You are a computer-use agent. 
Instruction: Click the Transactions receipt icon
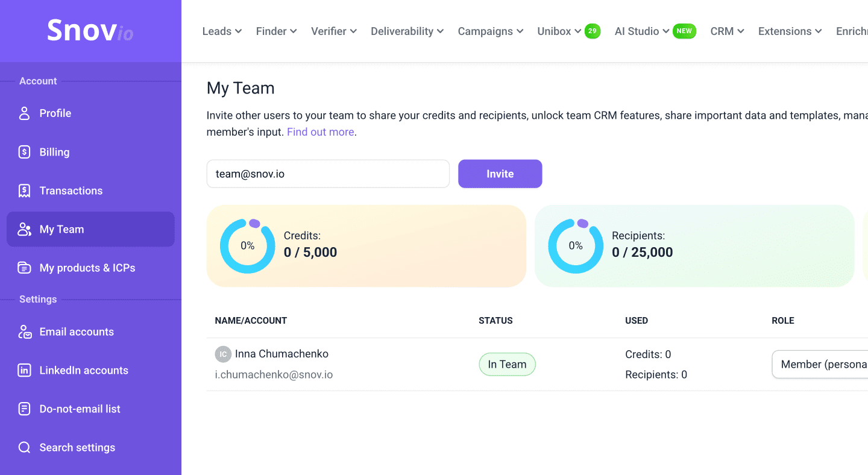pyautogui.click(x=24, y=190)
